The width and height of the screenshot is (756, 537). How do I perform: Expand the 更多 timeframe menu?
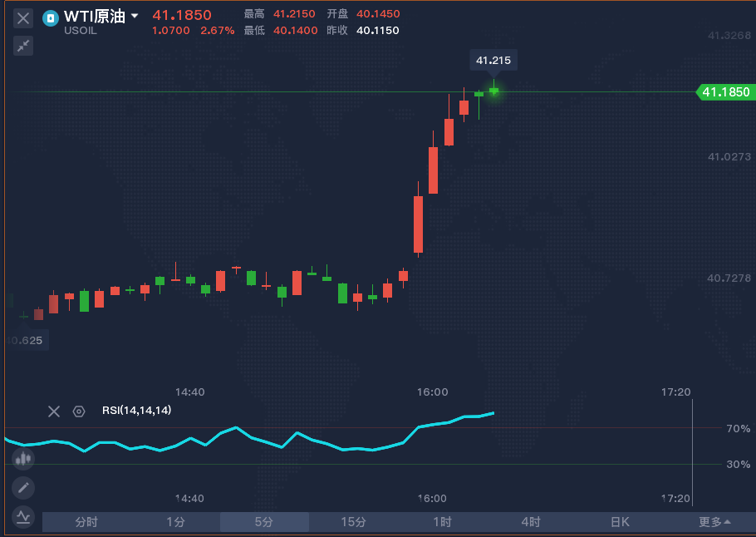716,522
